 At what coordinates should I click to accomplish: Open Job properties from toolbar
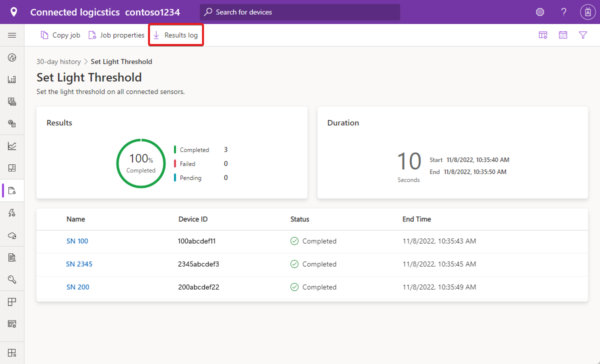(x=116, y=35)
